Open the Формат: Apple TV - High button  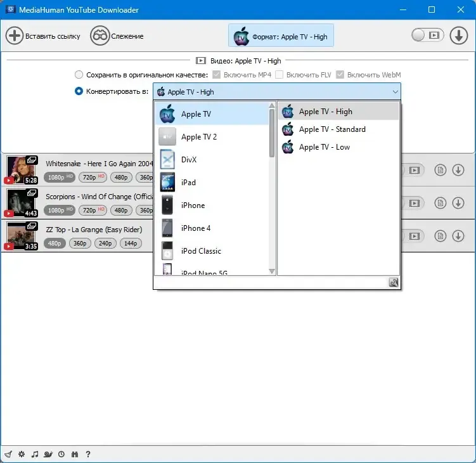coord(281,36)
